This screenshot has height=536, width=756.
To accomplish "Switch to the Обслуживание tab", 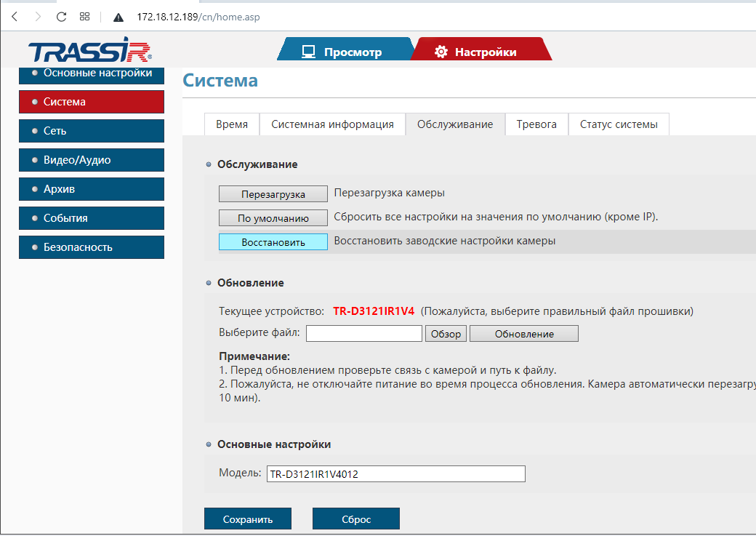I will (455, 124).
